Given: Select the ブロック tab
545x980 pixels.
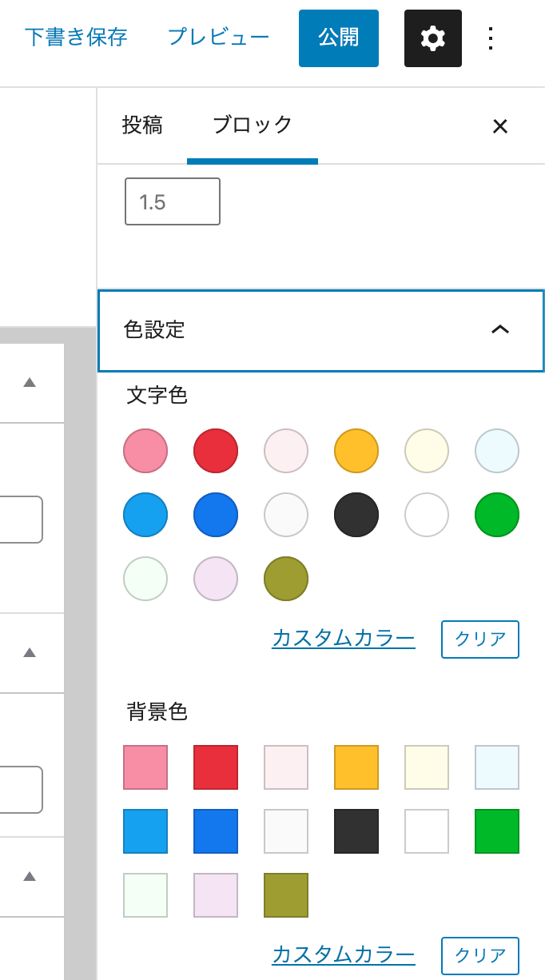Looking at the screenshot, I should [253, 125].
